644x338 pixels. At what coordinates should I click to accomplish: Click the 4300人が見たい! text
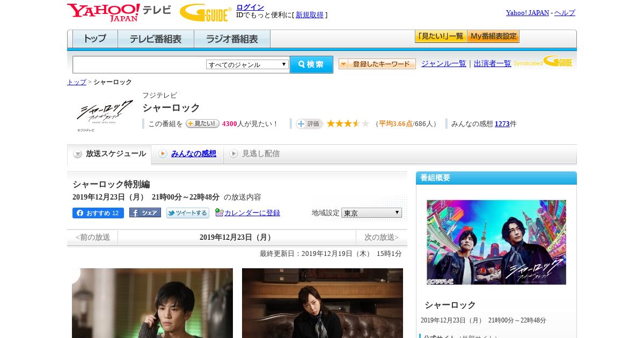251,123
